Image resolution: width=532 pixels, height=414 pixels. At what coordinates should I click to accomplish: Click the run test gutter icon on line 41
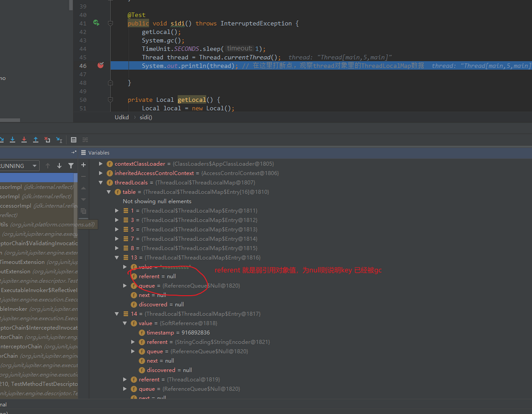tap(96, 23)
